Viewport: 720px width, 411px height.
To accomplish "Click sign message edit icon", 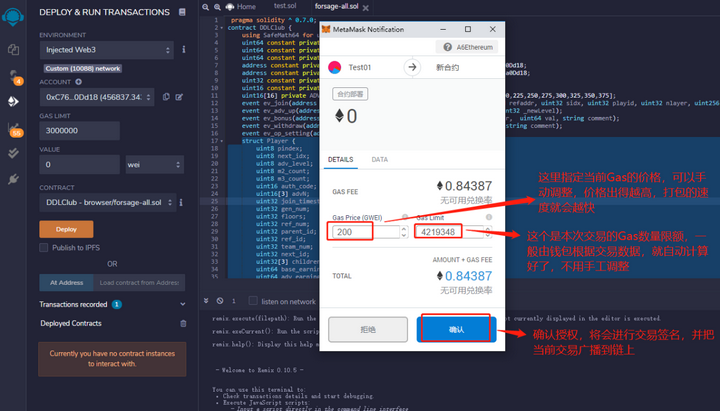I will 179,97.
